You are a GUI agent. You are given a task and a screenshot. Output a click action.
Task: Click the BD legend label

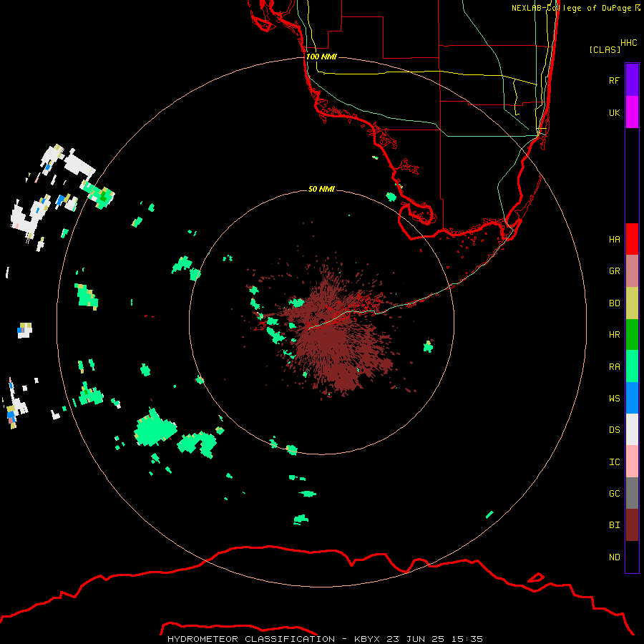click(x=614, y=303)
